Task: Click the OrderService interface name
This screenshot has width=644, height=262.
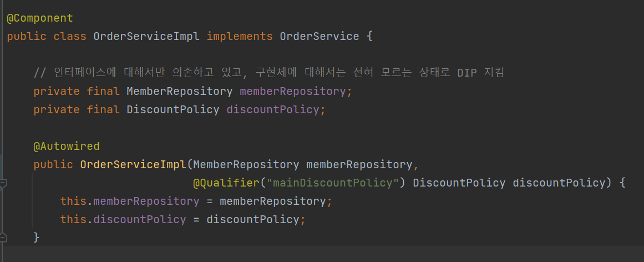Action: pos(320,37)
